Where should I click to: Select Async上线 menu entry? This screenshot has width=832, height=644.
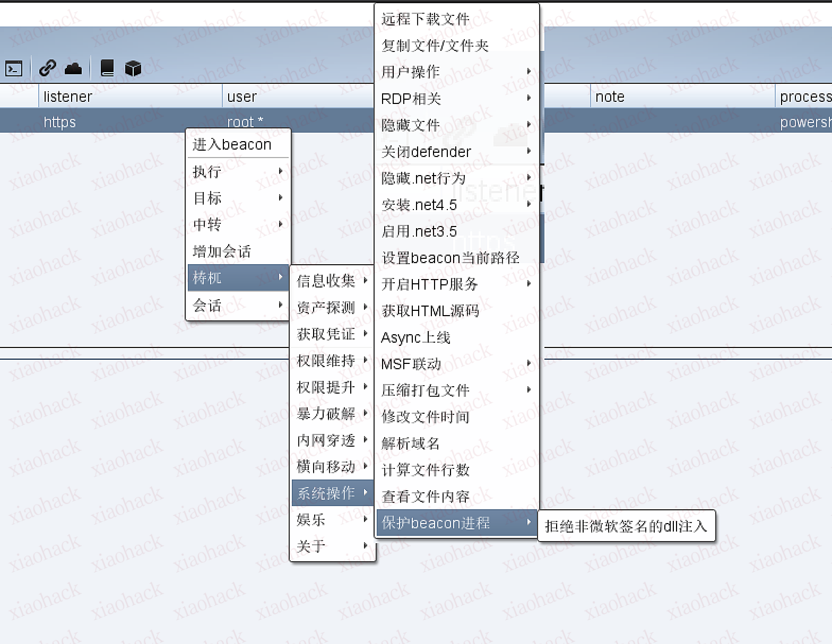pyautogui.click(x=415, y=337)
